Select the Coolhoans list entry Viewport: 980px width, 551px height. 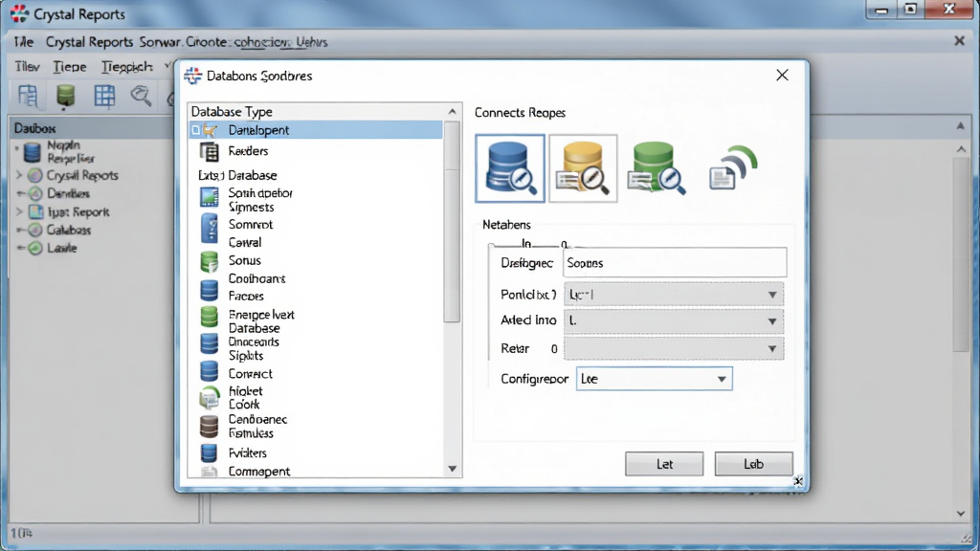click(256, 278)
